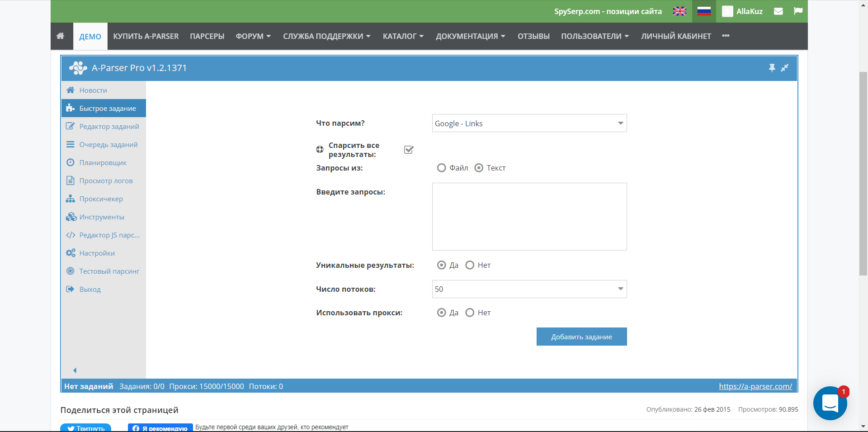This screenshot has width=868, height=432.
Task: Follow the https://a-parser.com/ link
Action: coord(755,386)
